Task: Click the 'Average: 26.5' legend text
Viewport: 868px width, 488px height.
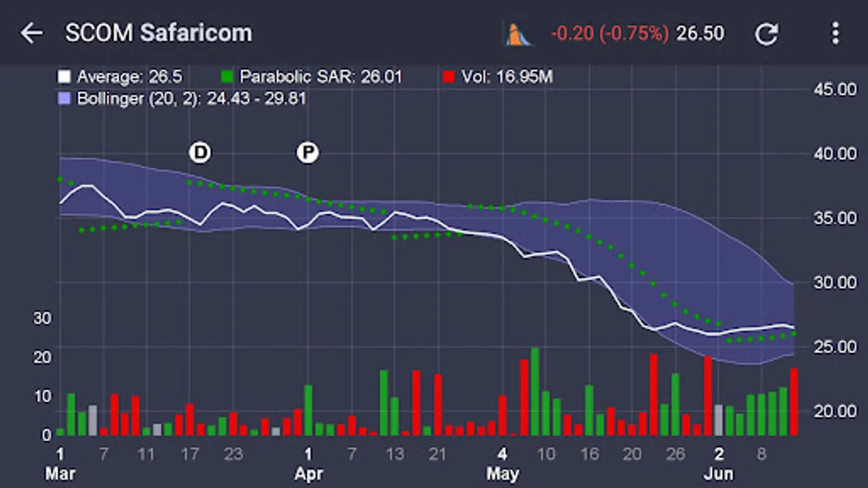Action: (130, 77)
